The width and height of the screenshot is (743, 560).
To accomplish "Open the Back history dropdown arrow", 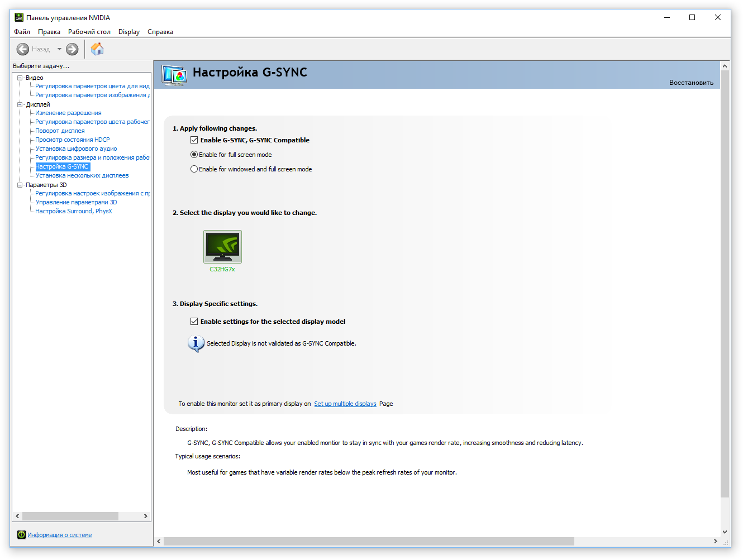I will tap(59, 49).
